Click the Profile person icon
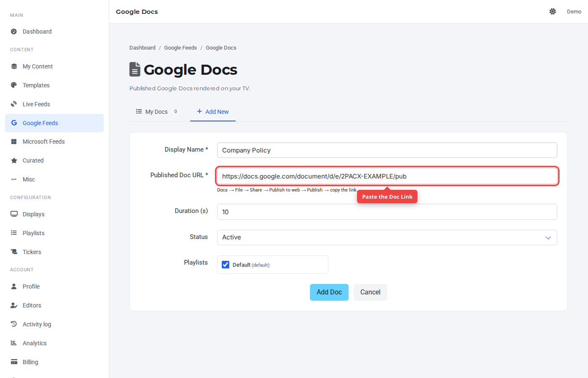The width and height of the screenshot is (588, 378). click(14, 286)
